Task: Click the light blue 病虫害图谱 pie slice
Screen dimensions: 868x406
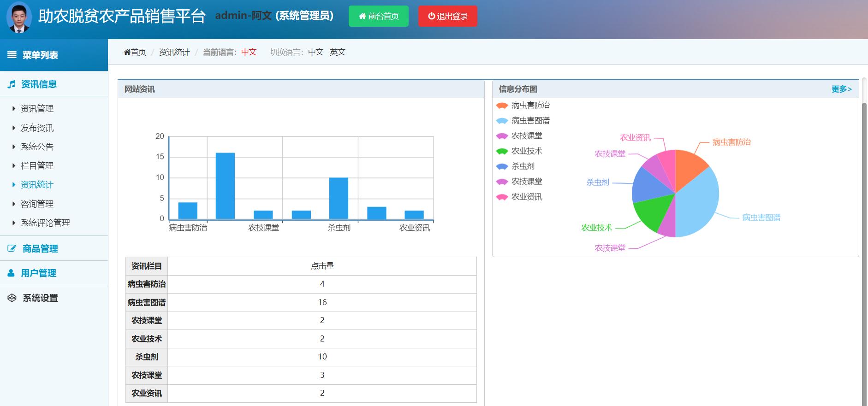Action: [699, 203]
